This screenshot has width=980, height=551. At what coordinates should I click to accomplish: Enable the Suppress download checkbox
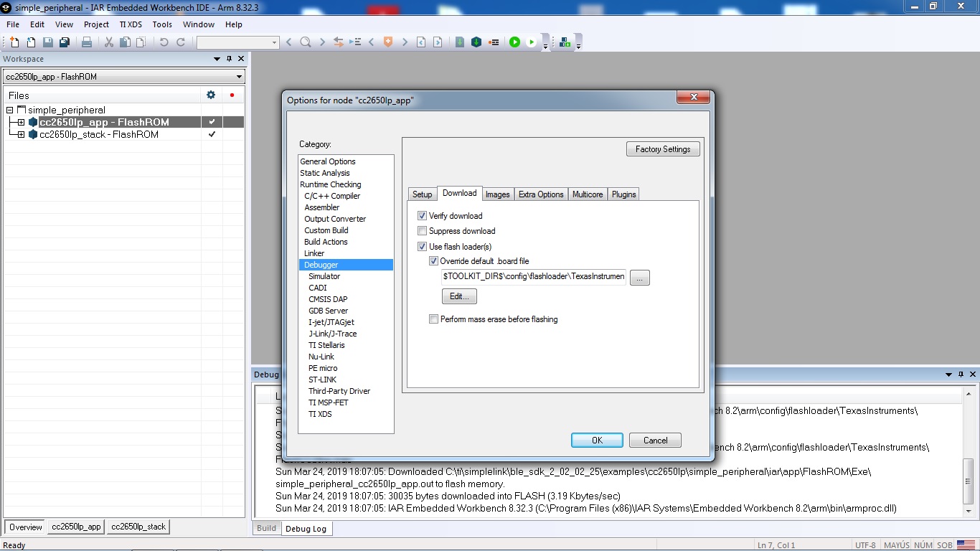coord(422,231)
